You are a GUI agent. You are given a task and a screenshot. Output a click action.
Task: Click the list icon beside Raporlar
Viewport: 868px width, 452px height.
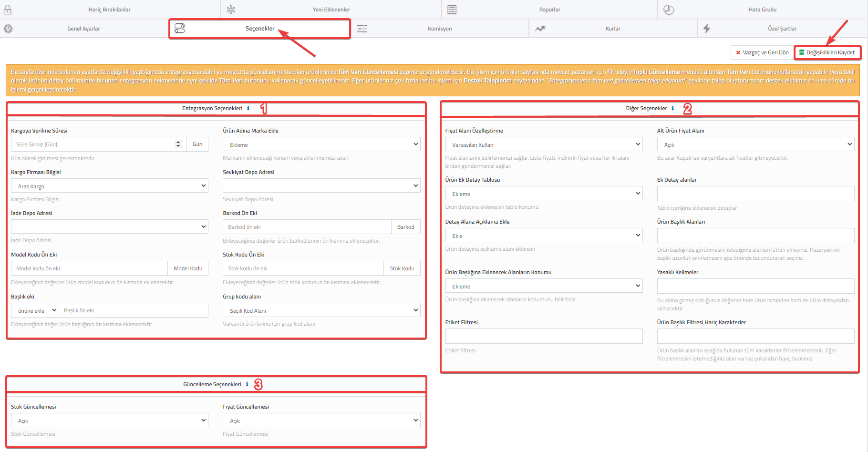452,10
